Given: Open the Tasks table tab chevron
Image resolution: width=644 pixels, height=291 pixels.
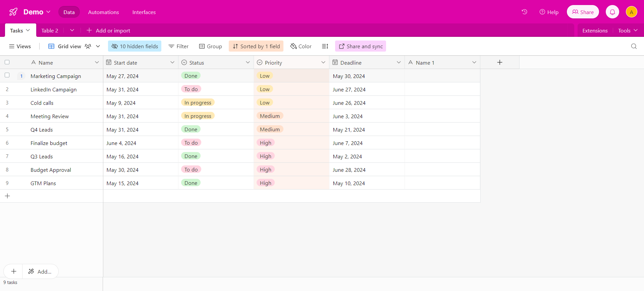Looking at the screenshot, I should point(28,30).
